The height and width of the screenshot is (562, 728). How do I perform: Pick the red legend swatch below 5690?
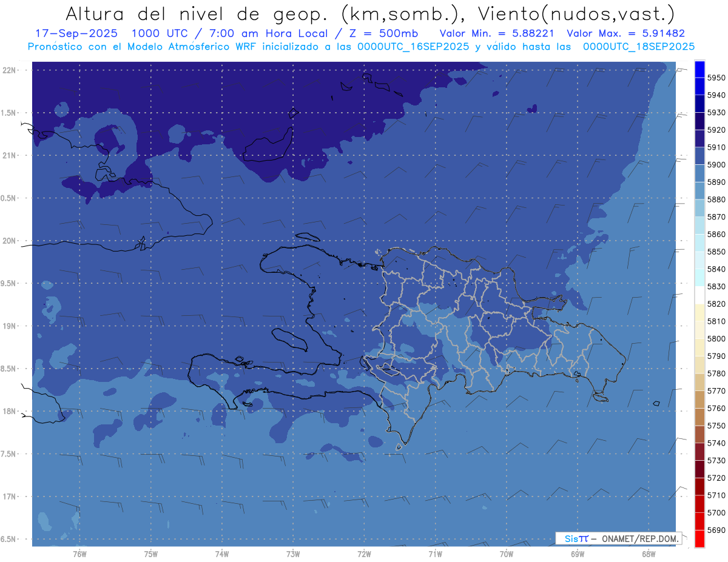(x=699, y=538)
